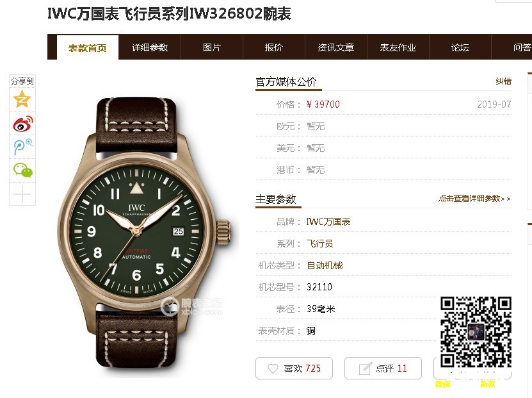Click the pencil icon beside 点评
The width and height of the screenshot is (532, 398).
point(365,369)
